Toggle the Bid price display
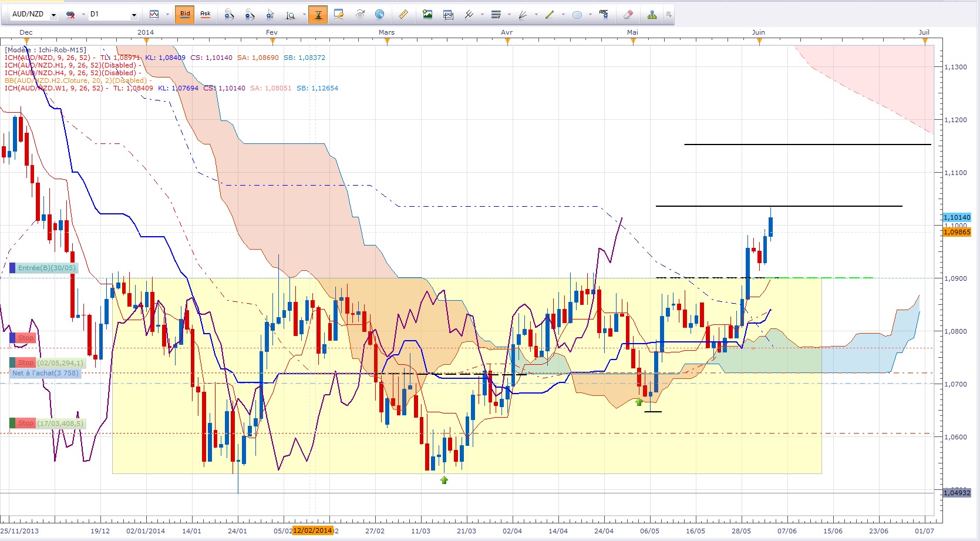This screenshot has height=541, width=980. tap(185, 14)
